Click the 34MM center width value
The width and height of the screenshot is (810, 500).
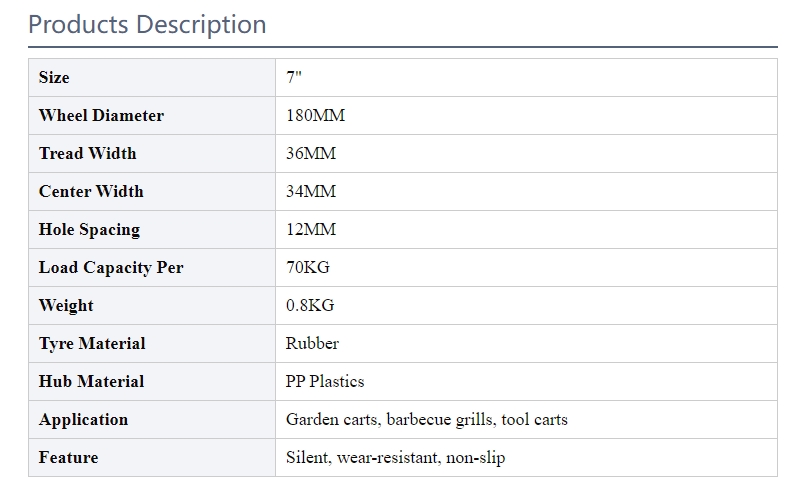(311, 192)
